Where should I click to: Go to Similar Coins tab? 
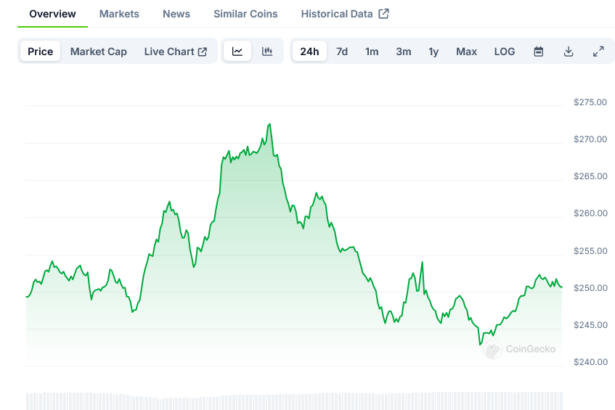246,14
